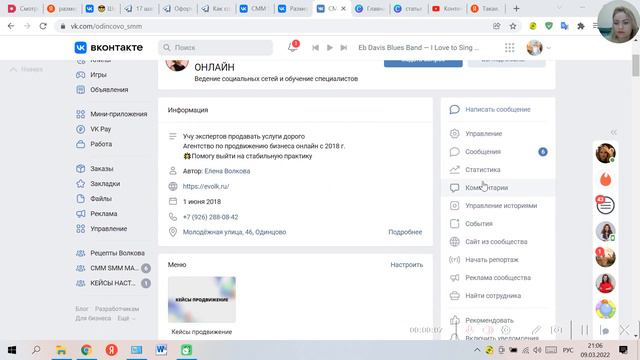Open the VK notifications bell
Screen dimensions: 640x360
pos(293,47)
